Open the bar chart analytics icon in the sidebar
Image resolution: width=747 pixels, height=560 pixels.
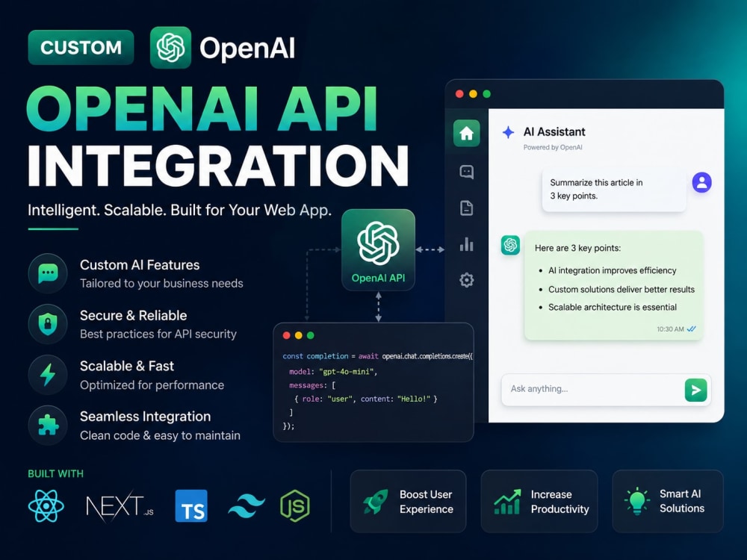coord(466,244)
